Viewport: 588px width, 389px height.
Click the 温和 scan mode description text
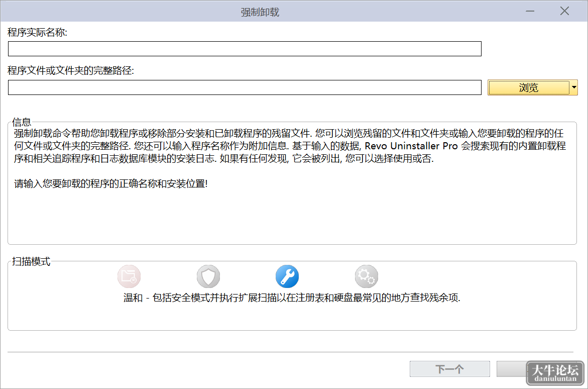click(x=292, y=298)
